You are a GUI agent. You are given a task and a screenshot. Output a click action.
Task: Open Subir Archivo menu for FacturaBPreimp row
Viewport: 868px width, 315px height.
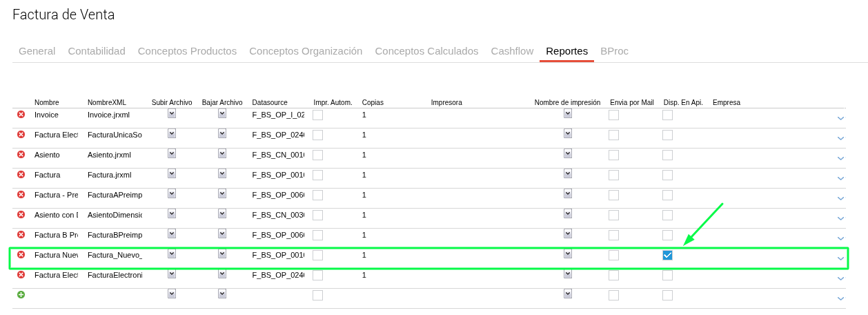point(172,233)
